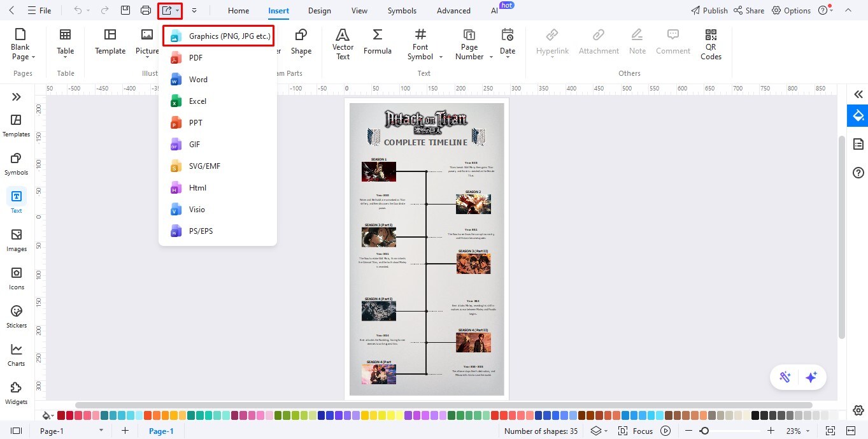Viewport: 868px width, 439px height.
Task: Click the fit-to-page icon in status bar
Action: pyautogui.click(x=830, y=431)
